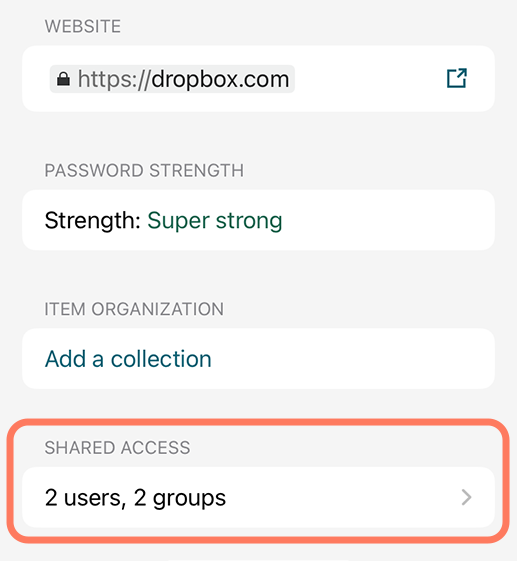Viewport: 517px width, 561px height.
Task: Click the padlock icon beside the URL
Action: tap(63, 79)
